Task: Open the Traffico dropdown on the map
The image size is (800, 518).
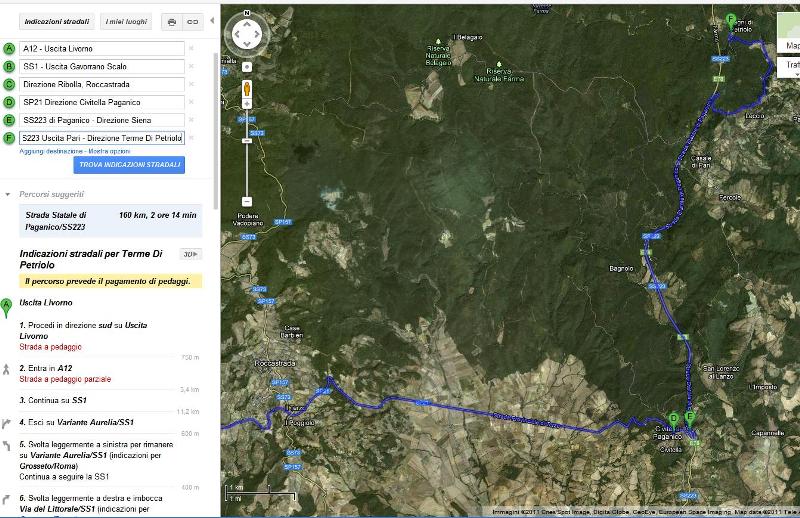Action: (789, 65)
